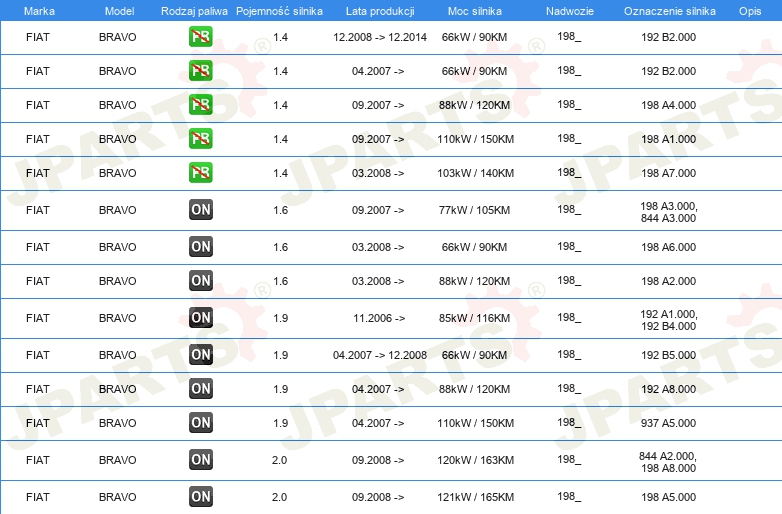
Task: Click the engine code 198 A4.000
Action: pyautogui.click(x=669, y=105)
